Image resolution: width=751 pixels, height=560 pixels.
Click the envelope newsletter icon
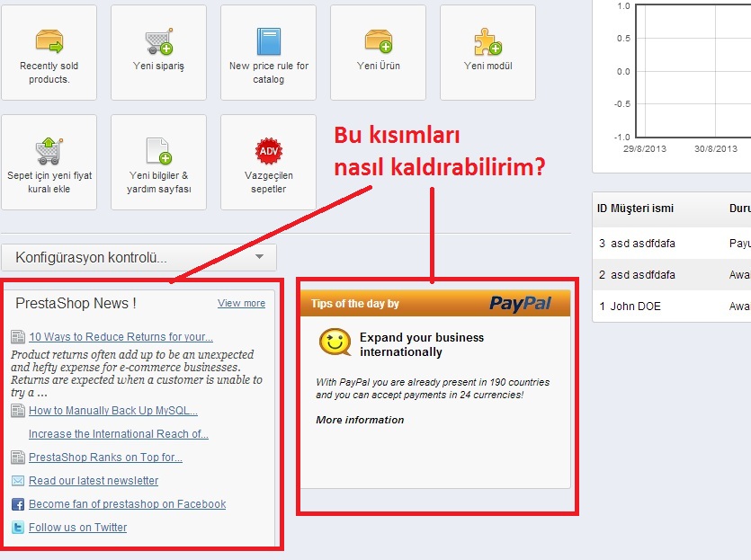[x=18, y=481]
